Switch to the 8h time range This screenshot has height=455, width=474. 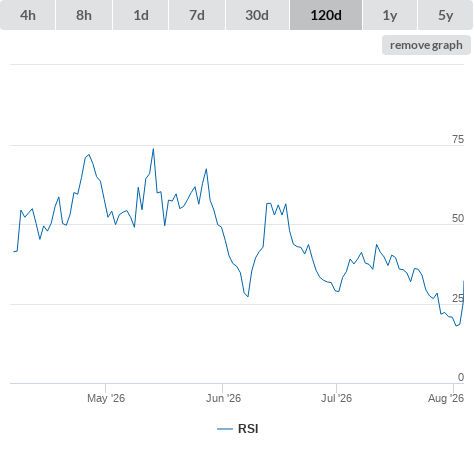coord(84,15)
